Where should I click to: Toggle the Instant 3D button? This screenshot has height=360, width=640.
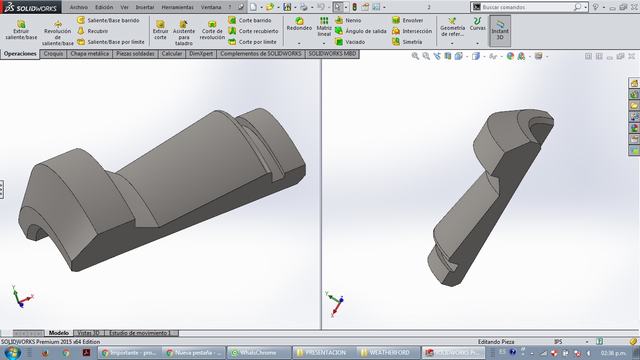500,31
